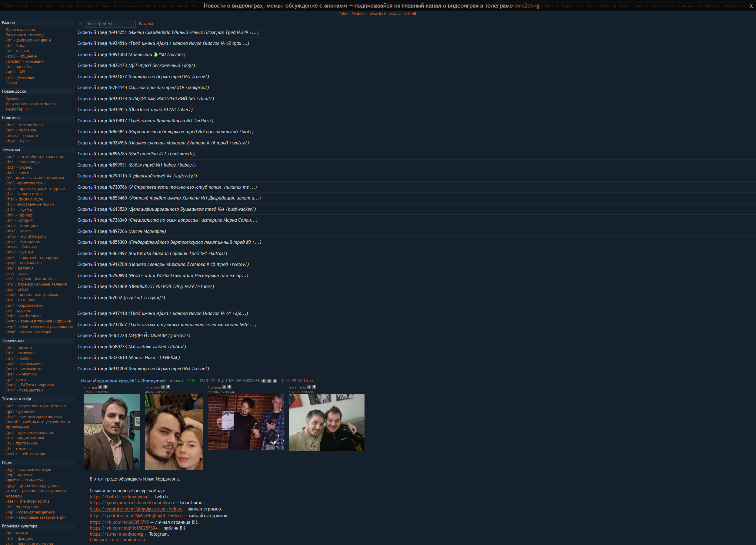Click the search magnifier icon next to top.png

click(x=224, y=387)
